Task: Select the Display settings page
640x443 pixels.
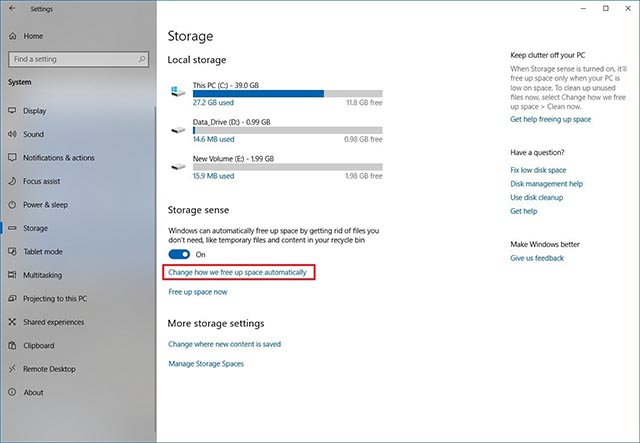Action: (35, 111)
